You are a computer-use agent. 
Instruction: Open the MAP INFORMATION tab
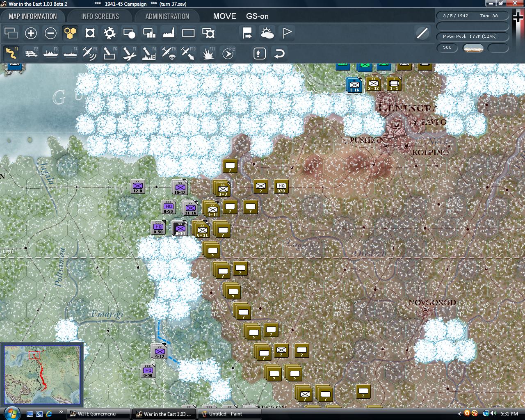click(x=33, y=16)
